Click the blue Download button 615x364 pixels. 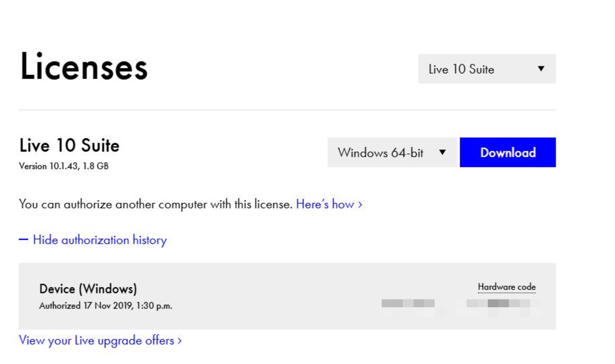pos(508,152)
